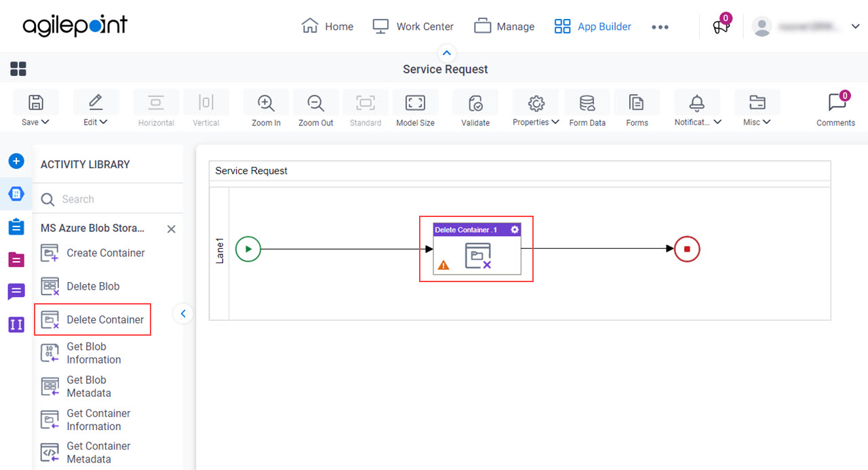Open Form Data toolbar icon

click(x=587, y=102)
